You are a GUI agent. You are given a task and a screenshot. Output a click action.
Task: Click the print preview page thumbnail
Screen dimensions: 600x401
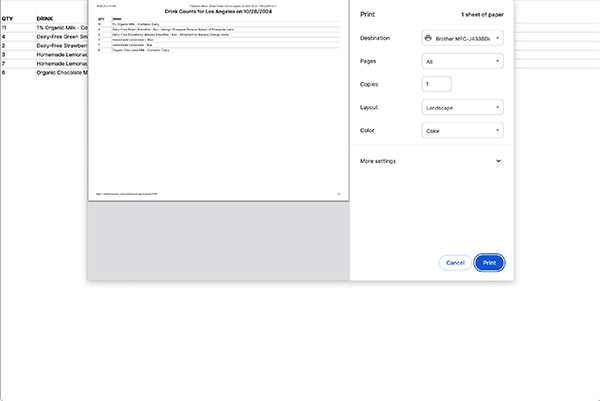coord(218,100)
